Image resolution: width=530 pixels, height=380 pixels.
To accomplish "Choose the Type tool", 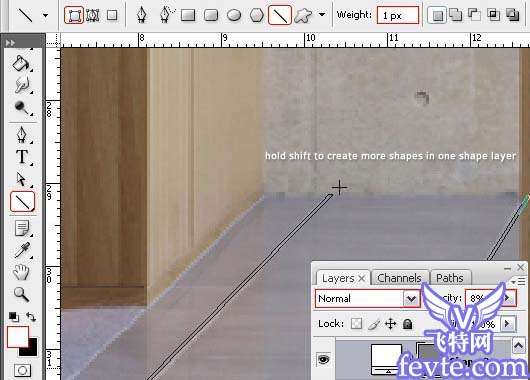I will pyautogui.click(x=22, y=157).
